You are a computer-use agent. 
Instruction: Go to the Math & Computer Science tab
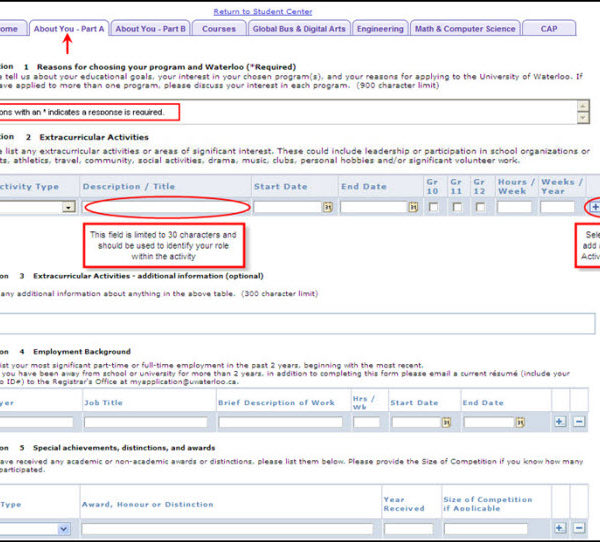[x=465, y=29]
